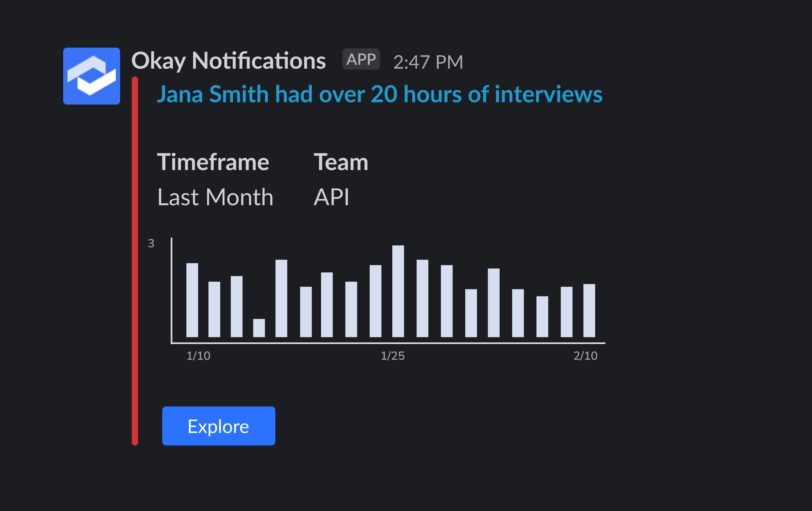The image size is (812, 511).
Task: Click the leftmost bar of the chart
Action: [x=192, y=300]
